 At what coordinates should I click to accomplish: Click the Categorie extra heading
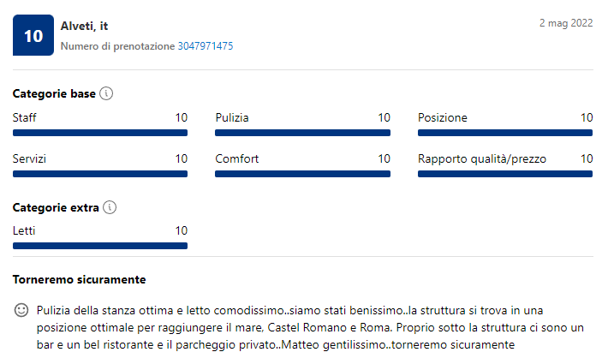[56, 208]
